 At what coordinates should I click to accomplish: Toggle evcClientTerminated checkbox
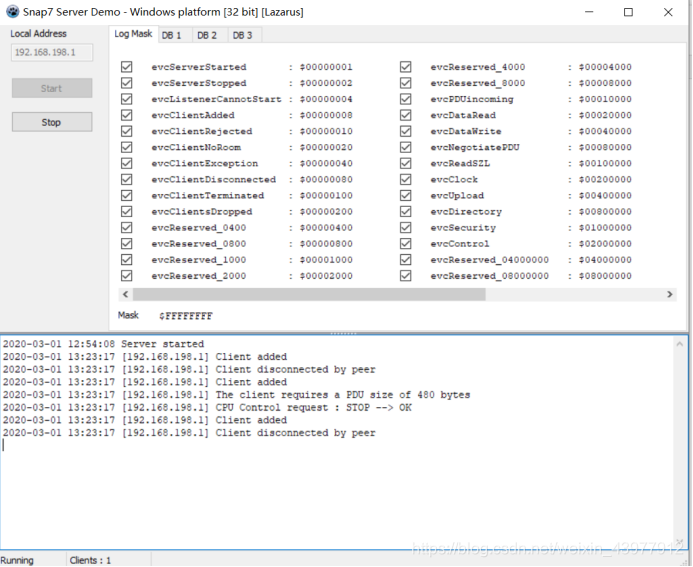[126, 195]
